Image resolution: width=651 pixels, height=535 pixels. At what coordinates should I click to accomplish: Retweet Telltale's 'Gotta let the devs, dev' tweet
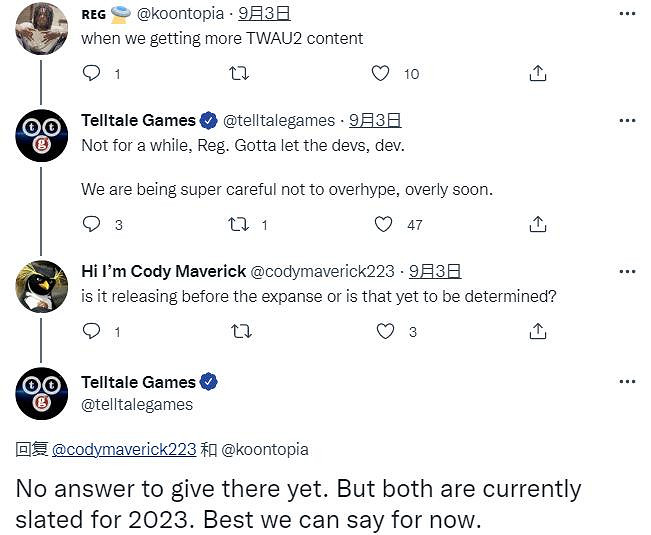pyautogui.click(x=239, y=224)
